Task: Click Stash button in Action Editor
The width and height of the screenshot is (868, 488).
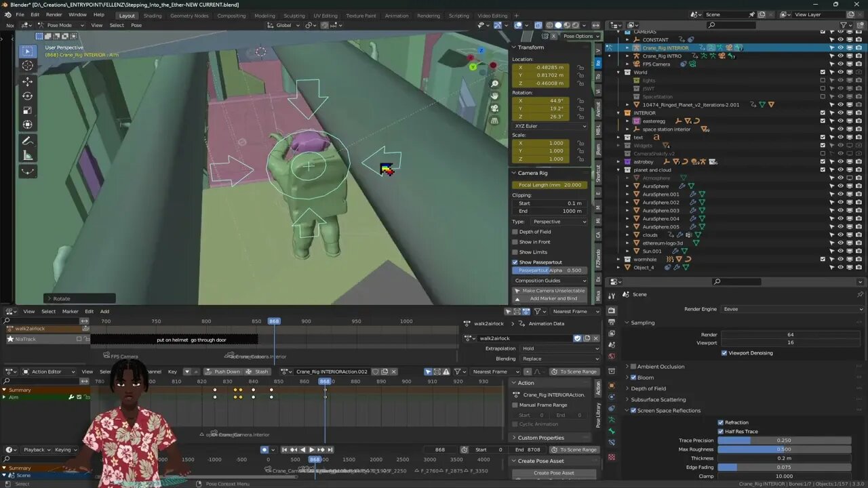Action: click(x=257, y=371)
